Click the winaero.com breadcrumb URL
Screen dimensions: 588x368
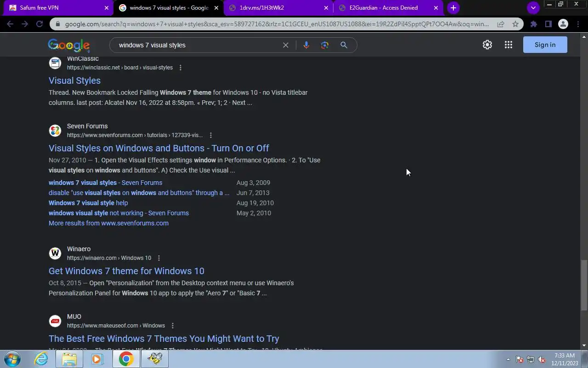(x=109, y=258)
